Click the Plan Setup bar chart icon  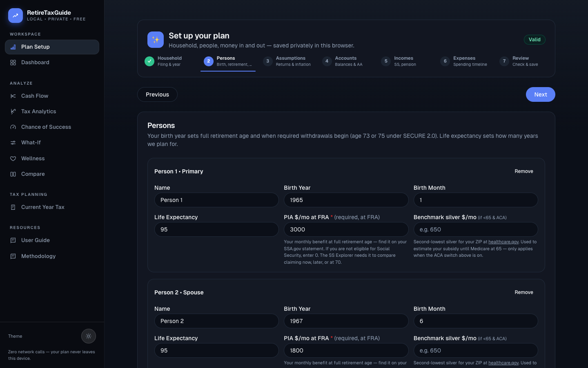[13, 47]
